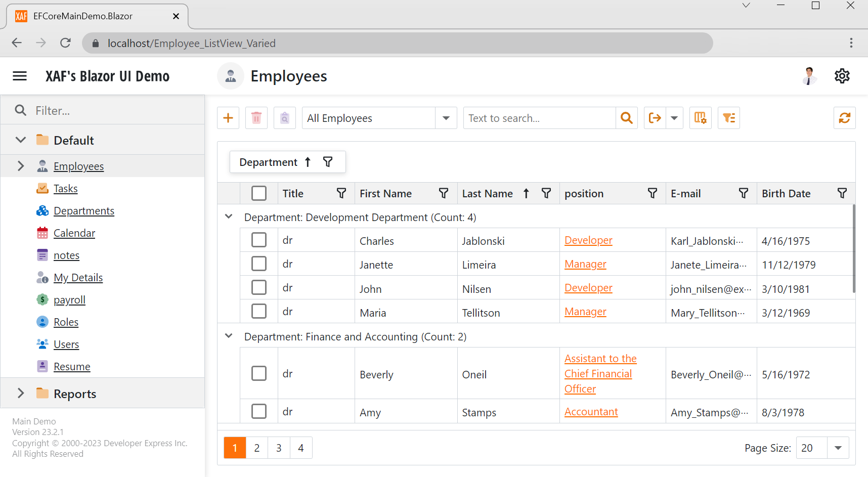
Task: Click the Export to icon
Action: [655, 118]
